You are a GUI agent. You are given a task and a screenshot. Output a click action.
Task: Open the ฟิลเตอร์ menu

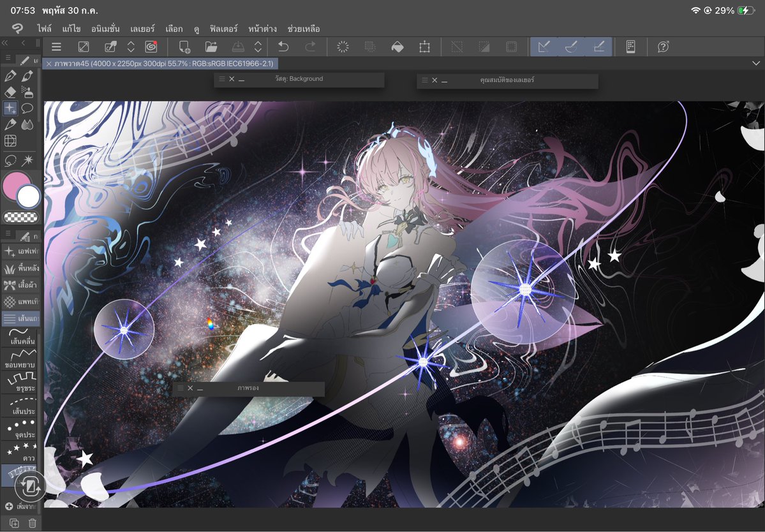click(x=223, y=29)
